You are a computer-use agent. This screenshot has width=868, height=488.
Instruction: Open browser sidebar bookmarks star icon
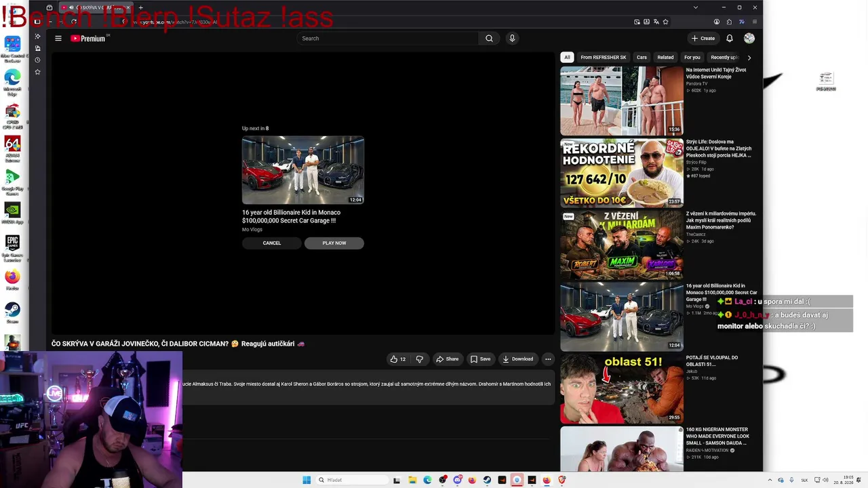pyautogui.click(x=37, y=72)
